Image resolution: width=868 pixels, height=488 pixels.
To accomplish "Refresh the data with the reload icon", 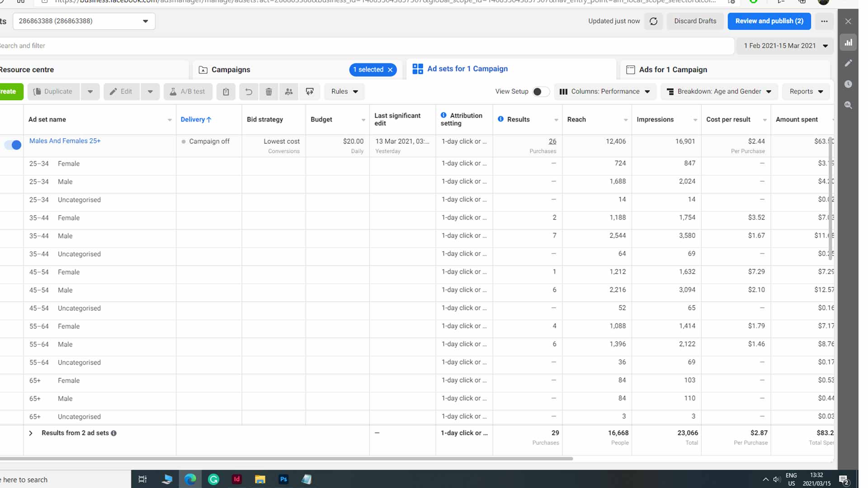I will coord(653,21).
